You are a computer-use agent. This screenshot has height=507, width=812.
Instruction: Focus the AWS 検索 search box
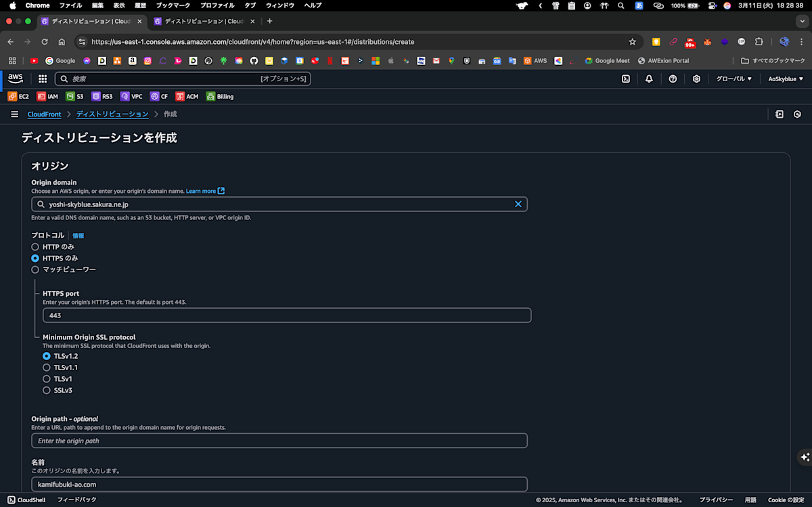point(183,79)
